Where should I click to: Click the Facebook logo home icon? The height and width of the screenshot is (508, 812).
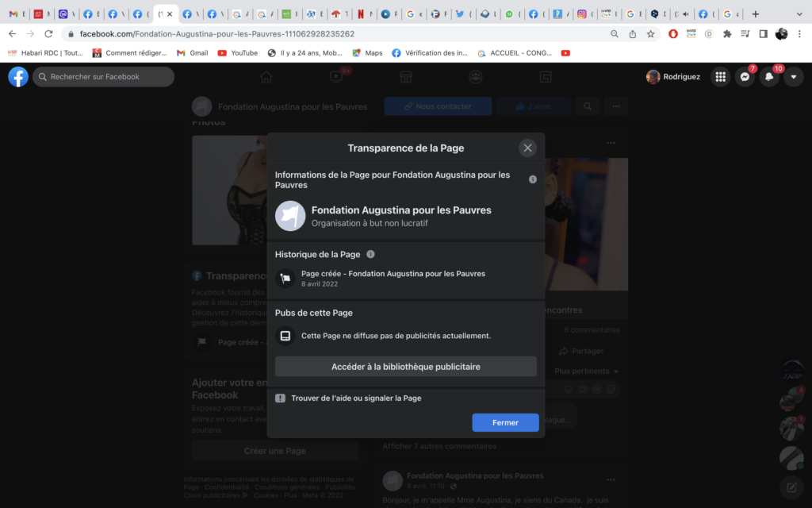pos(18,77)
